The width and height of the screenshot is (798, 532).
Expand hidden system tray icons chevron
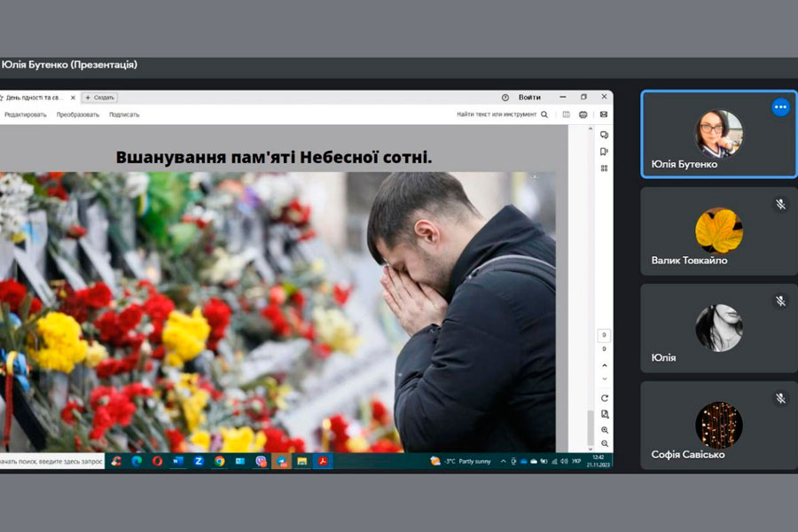[504, 461]
